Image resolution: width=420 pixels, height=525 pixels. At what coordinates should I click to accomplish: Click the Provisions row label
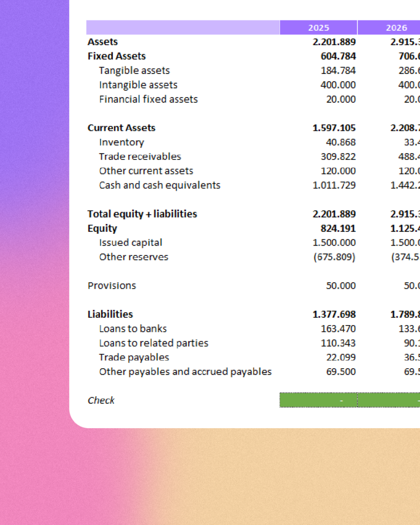click(x=111, y=285)
